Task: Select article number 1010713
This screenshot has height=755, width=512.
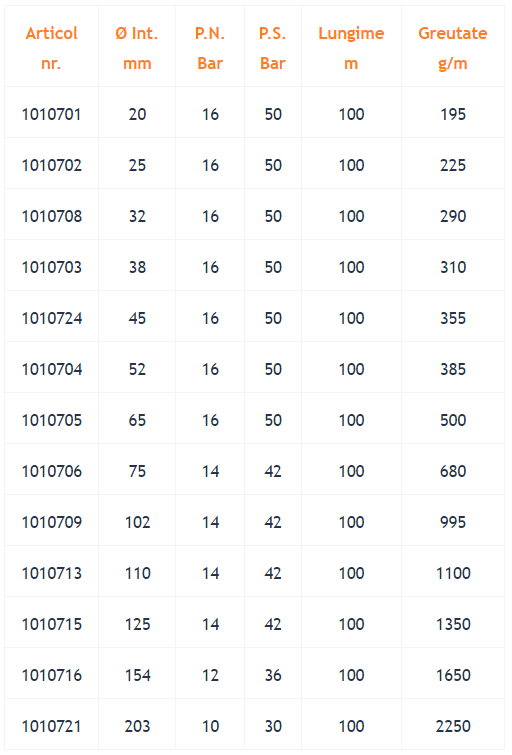Action: point(52,573)
